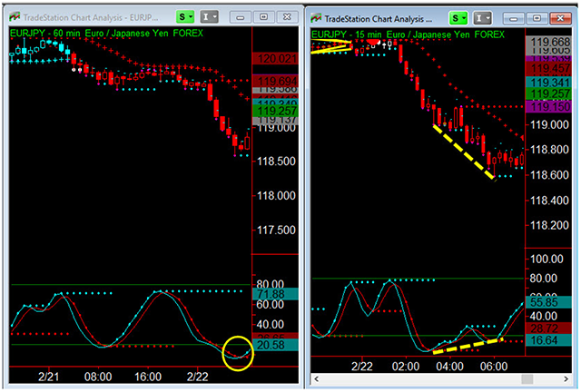Click the 118.000 price axis label in the 60 min chart
This screenshot has width=581, height=392.
coord(276,196)
